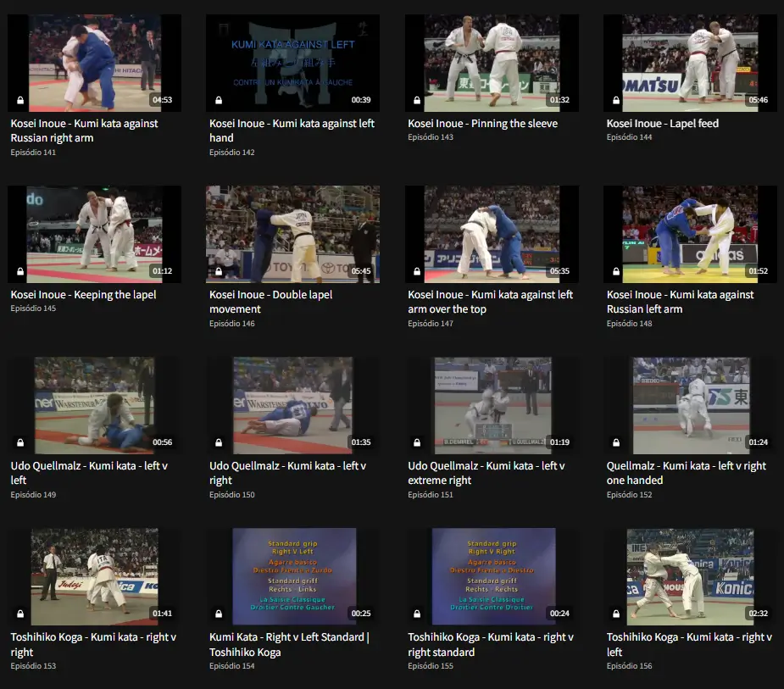Image resolution: width=784 pixels, height=689 pixels.
Task: Open Keeping the lapel video thumbnail
Action: point(94,234)
